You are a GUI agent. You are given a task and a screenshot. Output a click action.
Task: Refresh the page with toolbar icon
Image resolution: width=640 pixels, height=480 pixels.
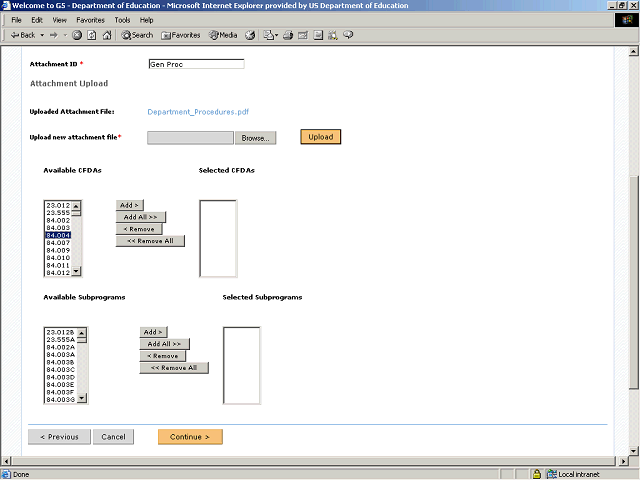92,35
